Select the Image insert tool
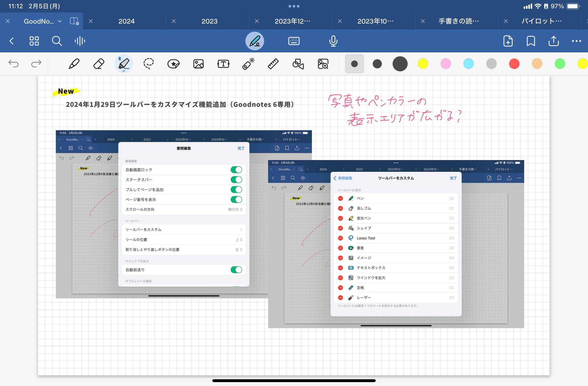 199,64
